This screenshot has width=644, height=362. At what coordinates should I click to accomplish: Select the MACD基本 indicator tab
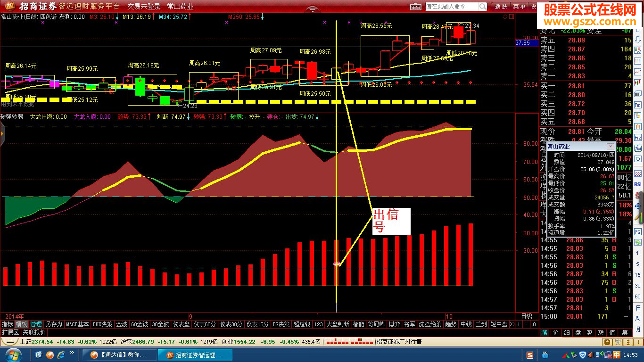click(x=77, y=324)
